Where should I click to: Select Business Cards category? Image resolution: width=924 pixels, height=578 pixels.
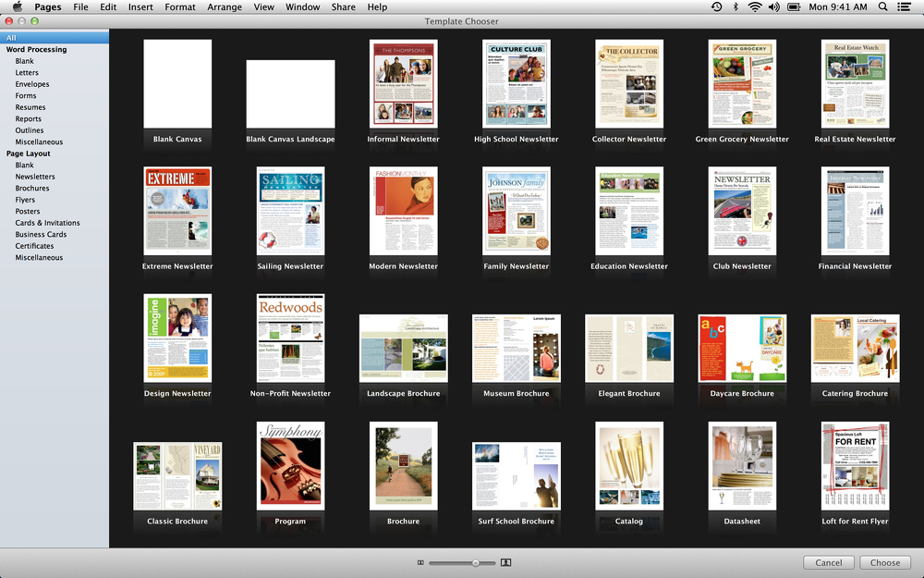tap(41, 235)
